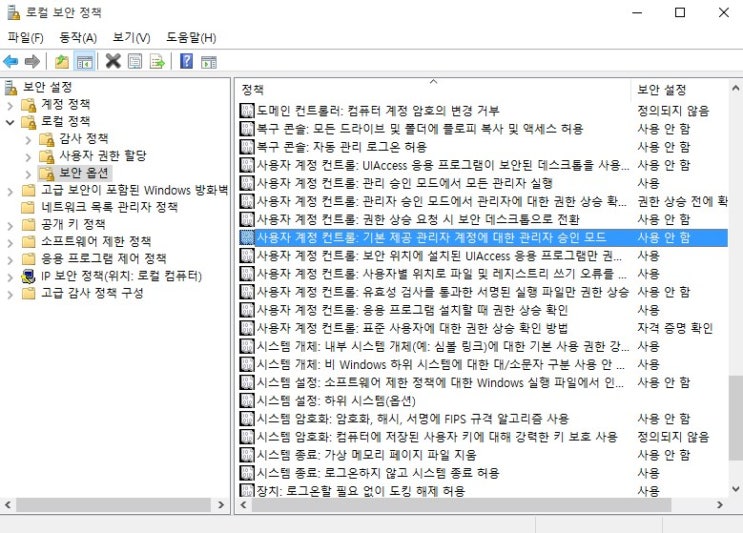
Task: Click the 계정 정책 folder icon
Action: point(29,105)
